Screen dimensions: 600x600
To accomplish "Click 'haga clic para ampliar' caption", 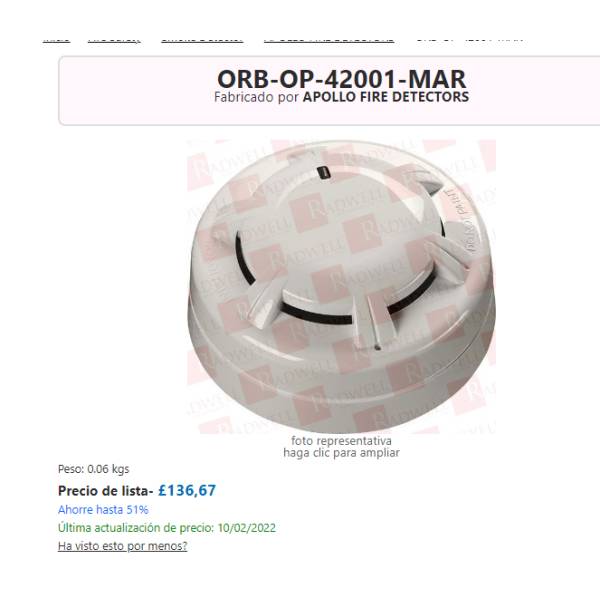I will tap(341, 453).
